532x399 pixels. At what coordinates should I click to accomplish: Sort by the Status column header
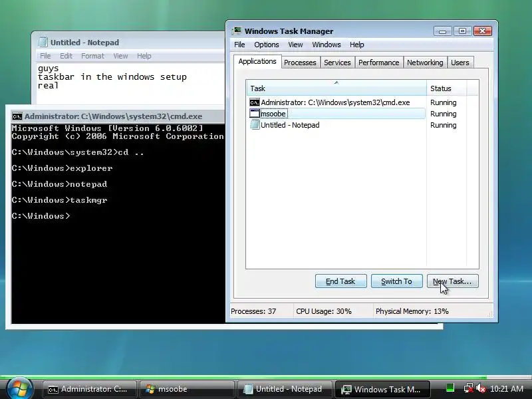click(446, 88)
